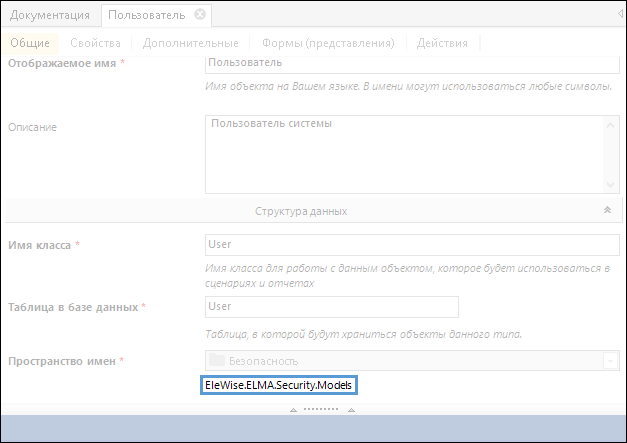Click the Имя класса input field
627x443 pixels.
coord(412,245)
